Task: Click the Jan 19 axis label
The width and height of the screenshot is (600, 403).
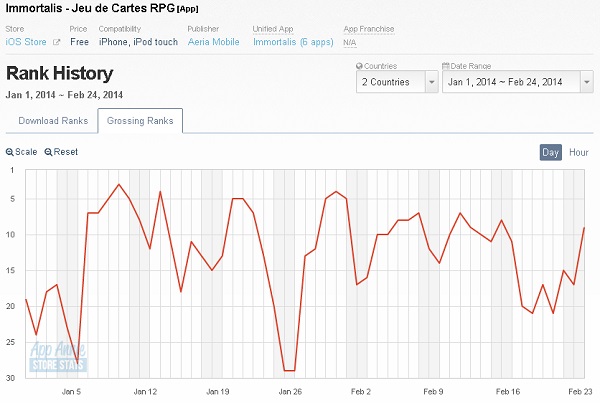Action: point(218,392)
